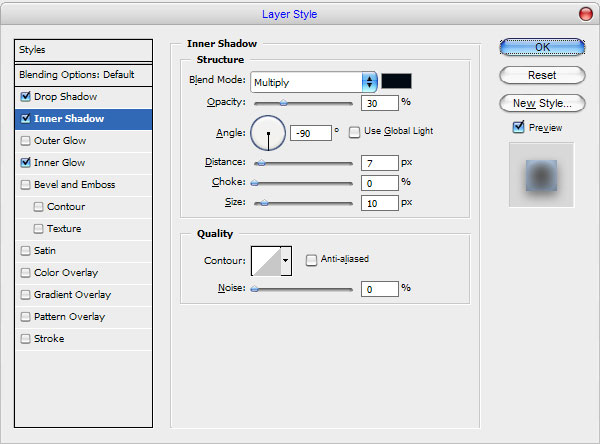Check the Texture sub-option checkbox

tap(38, 229)
